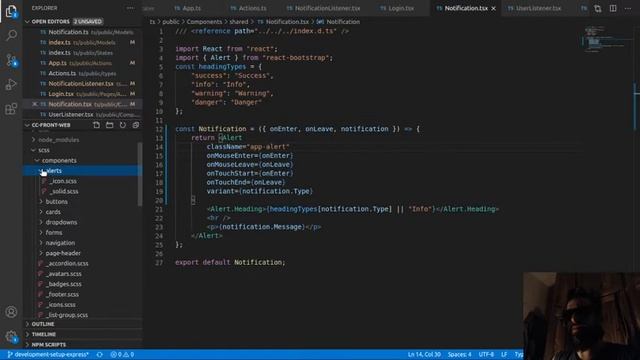
Task: Click 'Components' in the breadcrumb path
Action: [x=204, y=22]
